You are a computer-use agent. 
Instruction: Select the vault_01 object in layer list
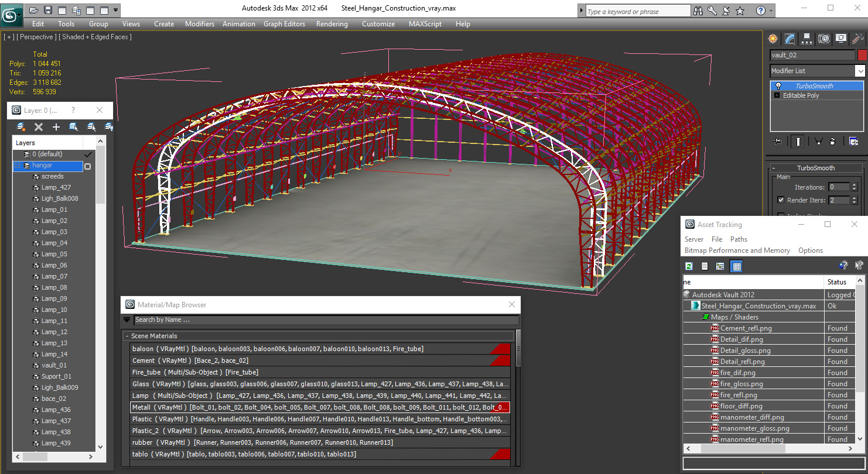54,365
